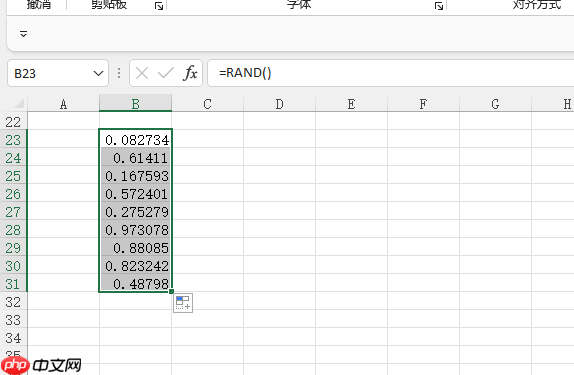Click empty cell C23
The width and height of the screenshot is (574, 375).
[x=207, y=140]
